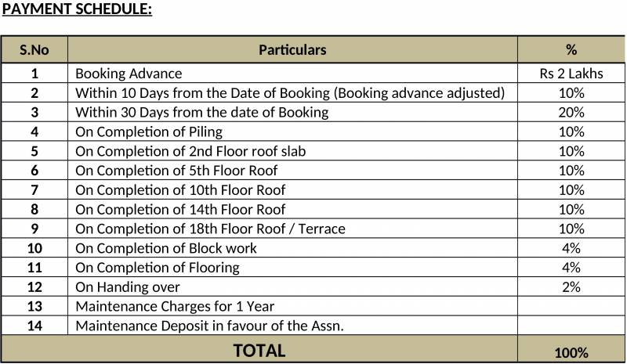The image size is (627, 364).
Task: Select On Completion of 5th Floor Roof
Action: click(x=176, y=171)
